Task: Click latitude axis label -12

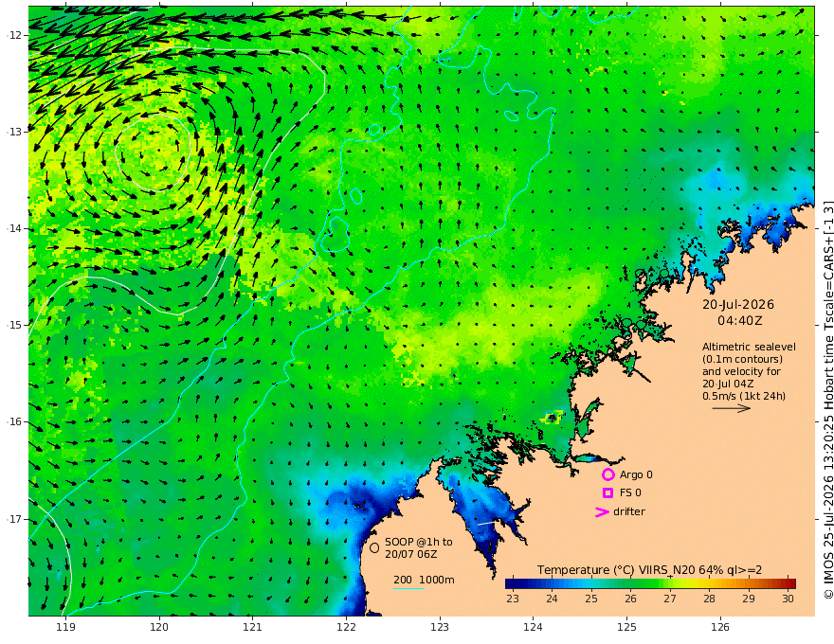Action: (14, 35)
